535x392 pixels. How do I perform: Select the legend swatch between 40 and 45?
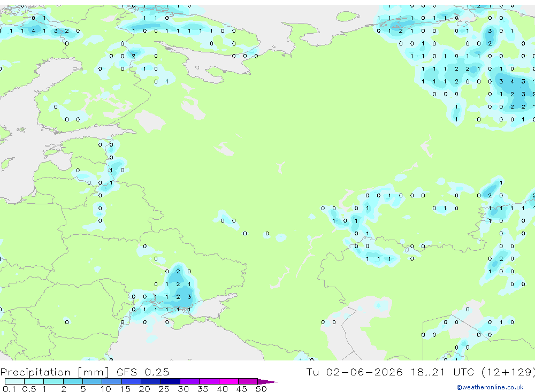coord(228,381)
